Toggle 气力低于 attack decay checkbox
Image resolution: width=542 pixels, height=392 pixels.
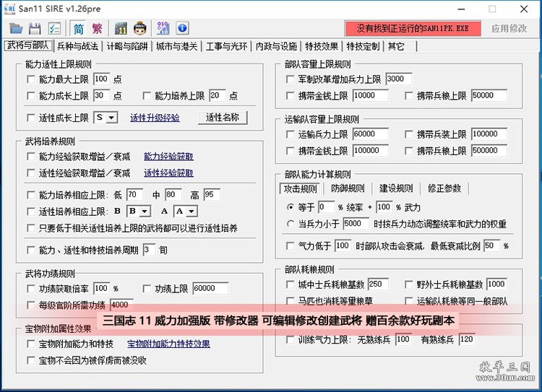290,246
